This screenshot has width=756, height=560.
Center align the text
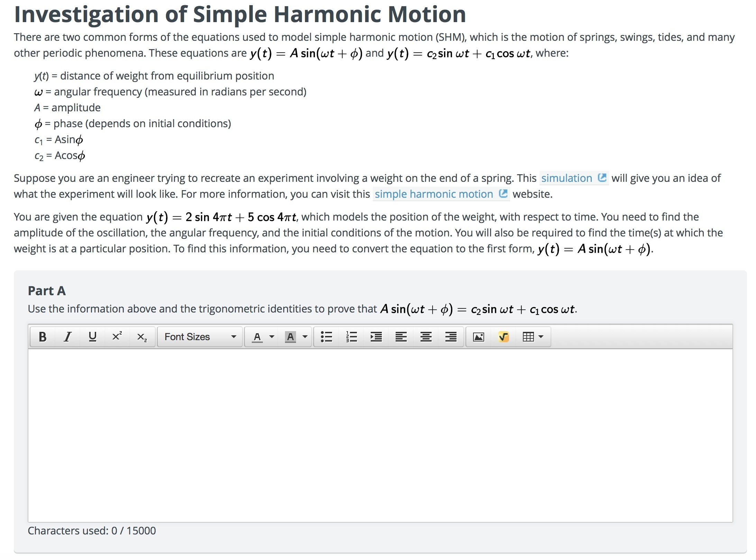pos(426,337)
